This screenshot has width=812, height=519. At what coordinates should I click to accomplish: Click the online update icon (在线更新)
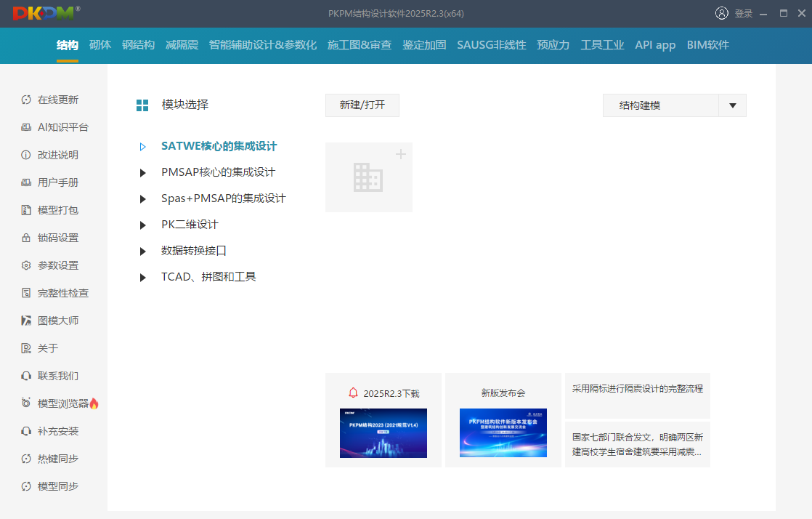(26, 100)
